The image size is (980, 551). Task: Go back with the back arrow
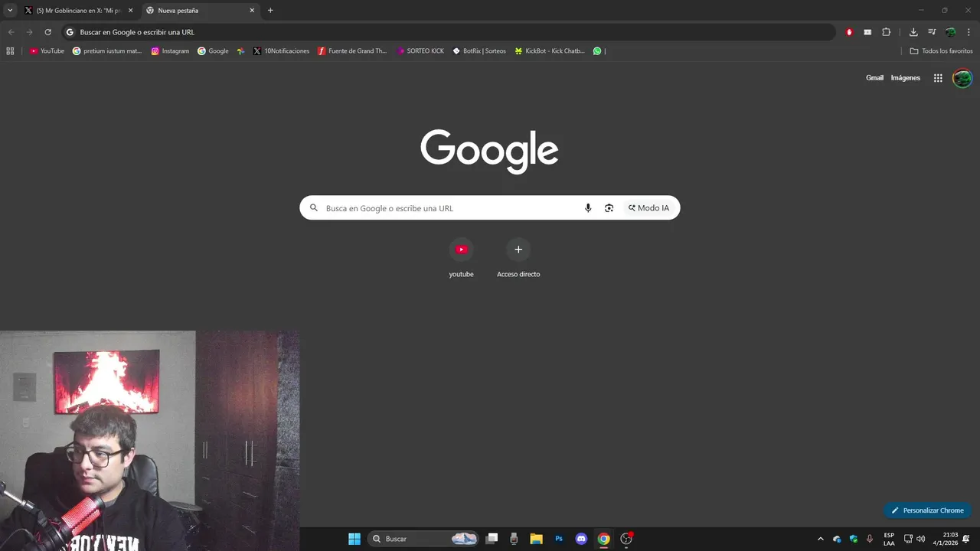pyautogui.click(x=11, y=32)
